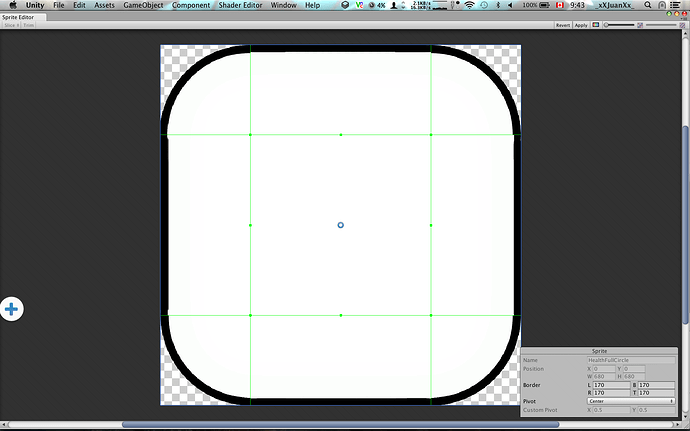Click the Position W field
This screenshot has height=431, width=690.
(604, 376)
